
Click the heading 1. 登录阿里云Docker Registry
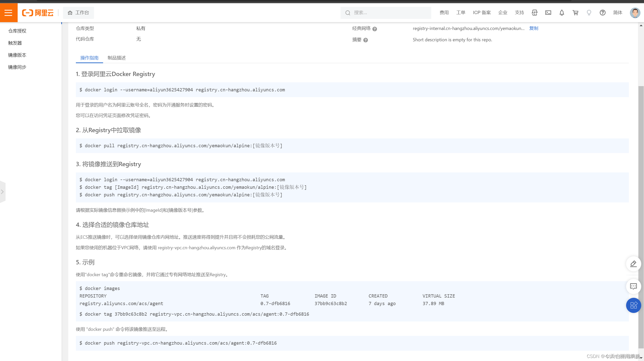pyautogui.click(x=115, y=74)
